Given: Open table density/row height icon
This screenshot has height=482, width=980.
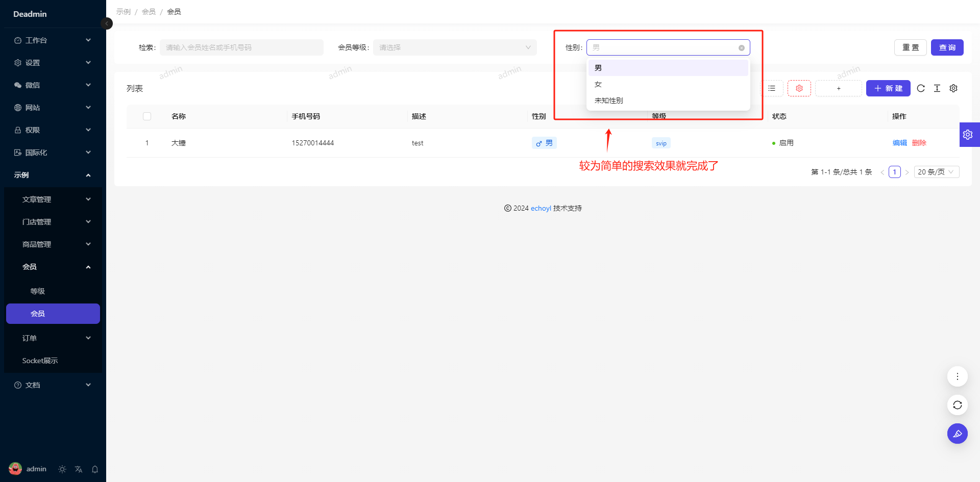Looking at the screenshot, I should pos(937,88).
